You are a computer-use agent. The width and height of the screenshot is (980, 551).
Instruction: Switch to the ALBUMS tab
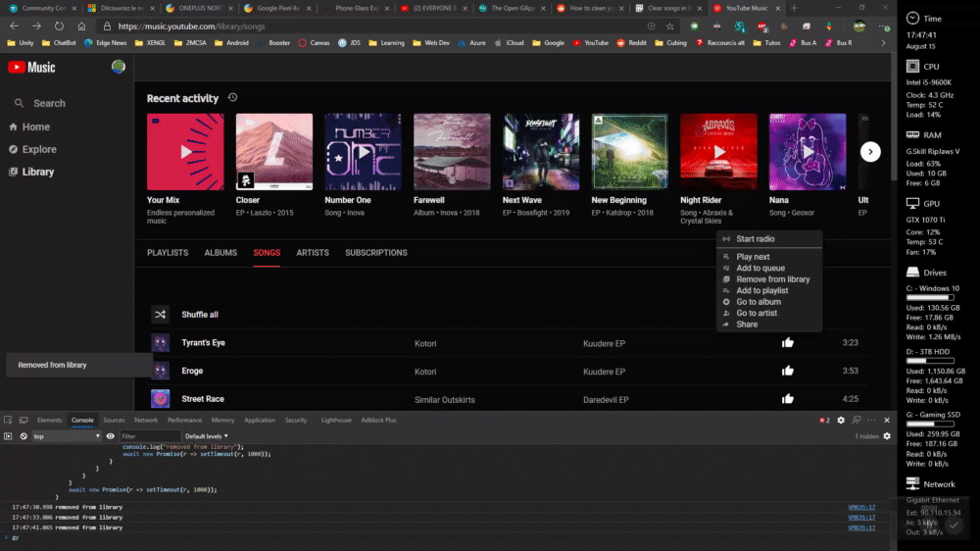click(220, 253)
